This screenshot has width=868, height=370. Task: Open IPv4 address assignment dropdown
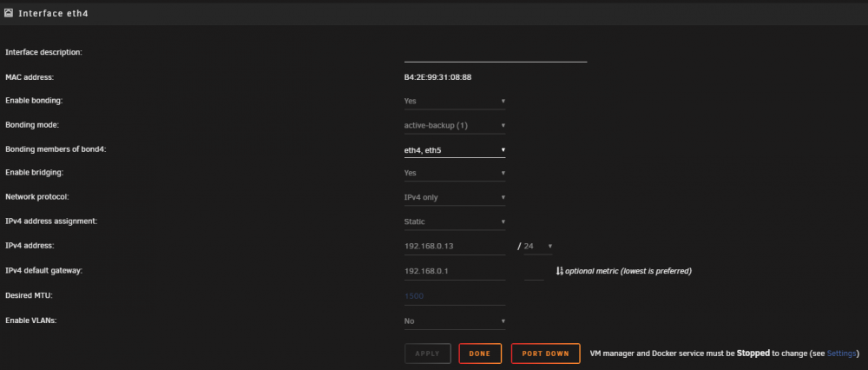[455, 221]
